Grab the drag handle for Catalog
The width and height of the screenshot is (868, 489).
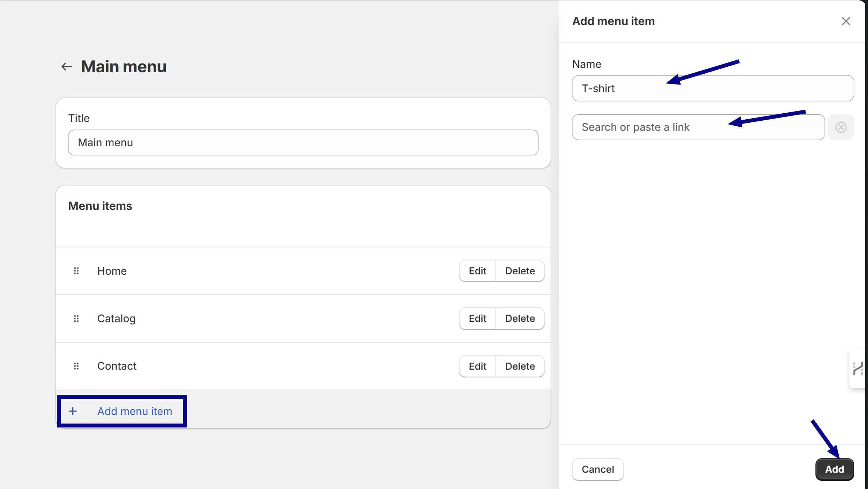(76, 319)
